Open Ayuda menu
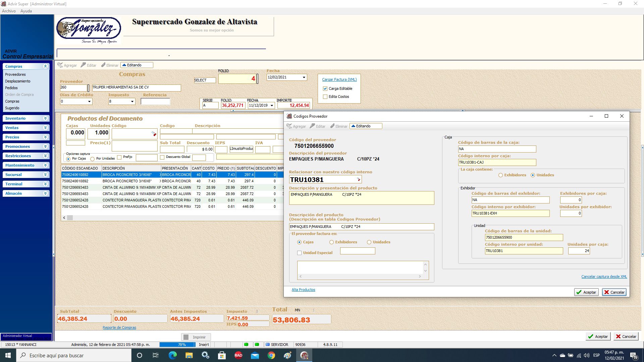This screenshot has width=644, height=362. point(26,11)
